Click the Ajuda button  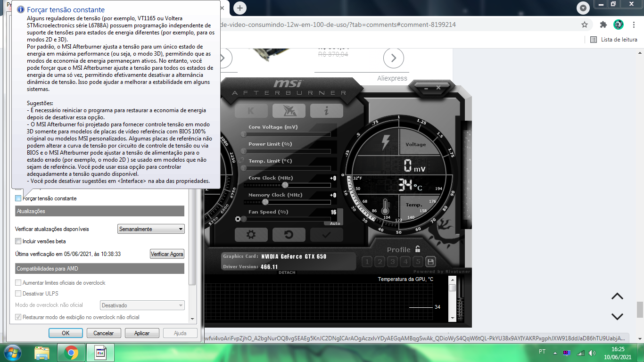(x=180, y=333)
